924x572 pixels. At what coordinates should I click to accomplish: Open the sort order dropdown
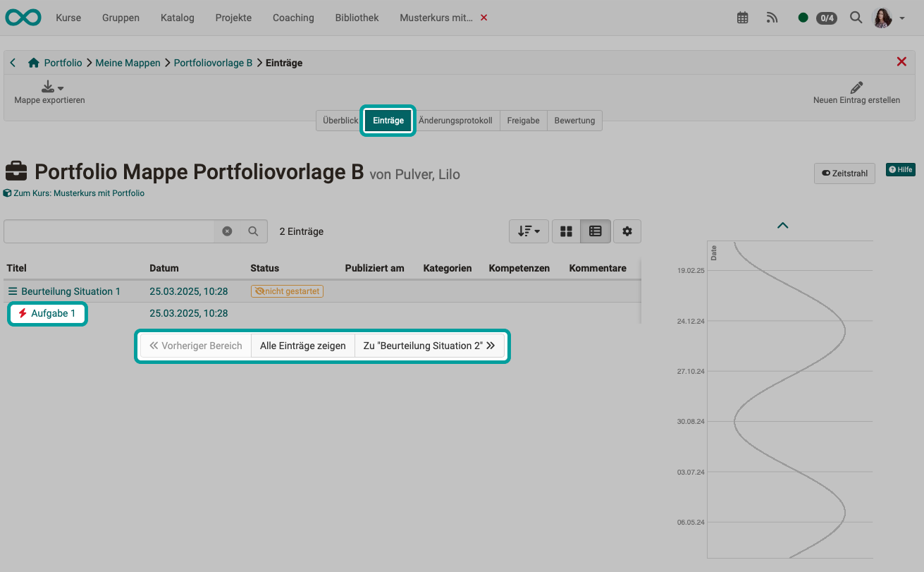(x=529, y=231)
